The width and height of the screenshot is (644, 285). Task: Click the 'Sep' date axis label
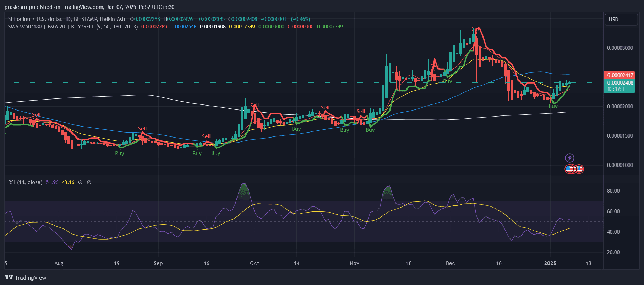158,263
